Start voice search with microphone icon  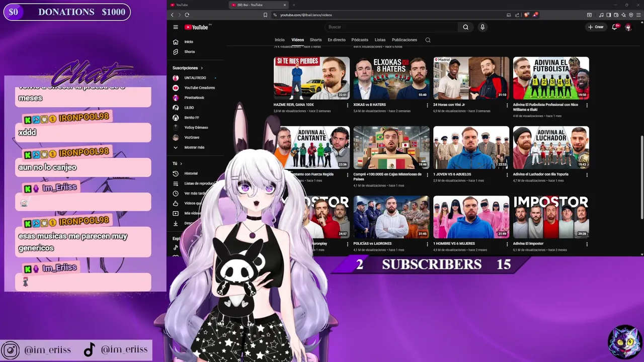point(482,27)
